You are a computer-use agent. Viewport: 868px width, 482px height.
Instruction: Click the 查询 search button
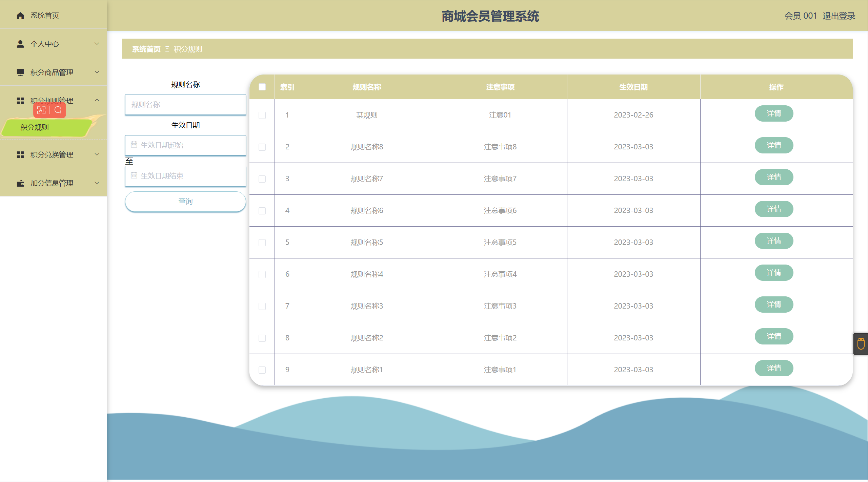tap(185, 202)
